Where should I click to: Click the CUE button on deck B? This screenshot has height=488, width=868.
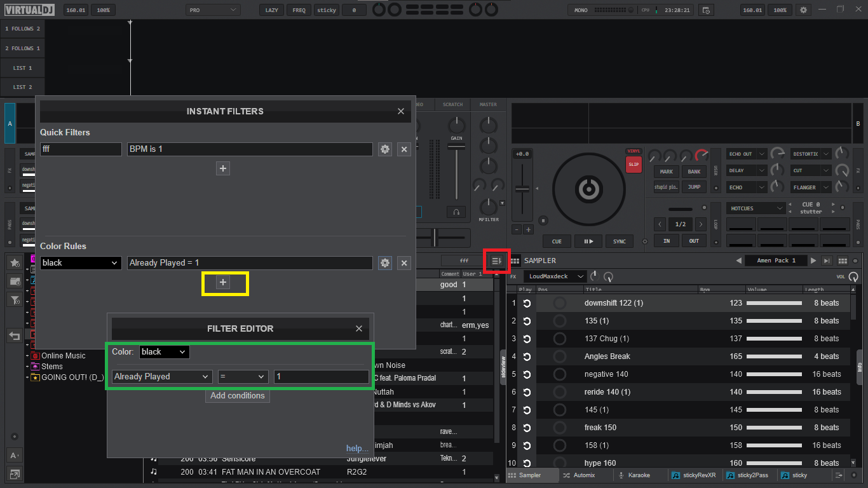point(557,241)
